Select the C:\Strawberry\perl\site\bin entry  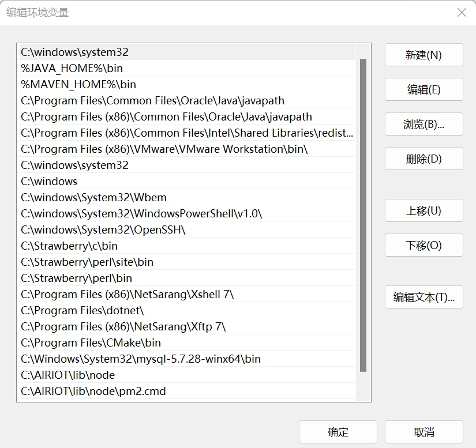pyautogui.click(x=87, y=262)
